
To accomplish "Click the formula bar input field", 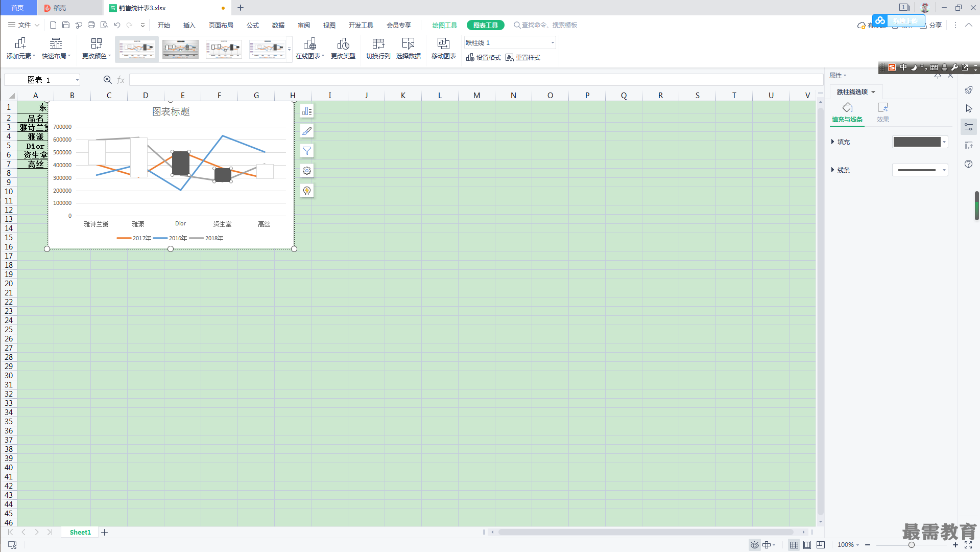I will point(475,80).
